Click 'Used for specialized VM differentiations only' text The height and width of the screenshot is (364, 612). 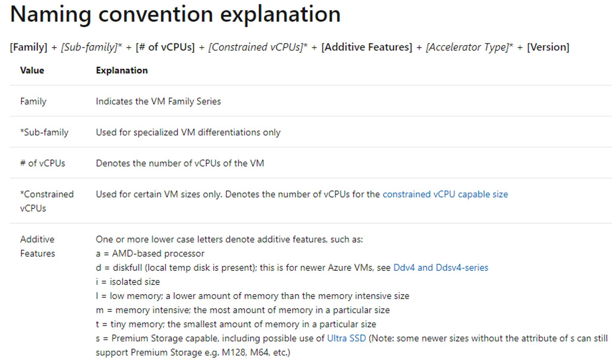point(188,132)
